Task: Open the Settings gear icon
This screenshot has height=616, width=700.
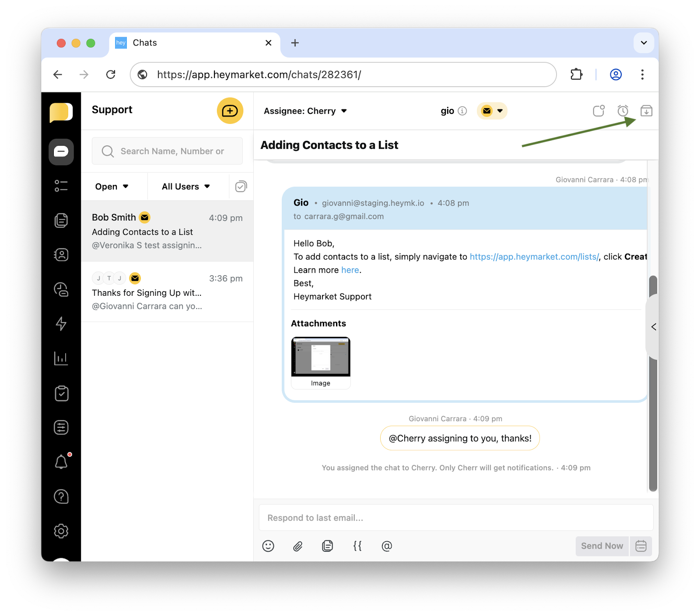Action: pyautogui.click(x=61, y=531)
